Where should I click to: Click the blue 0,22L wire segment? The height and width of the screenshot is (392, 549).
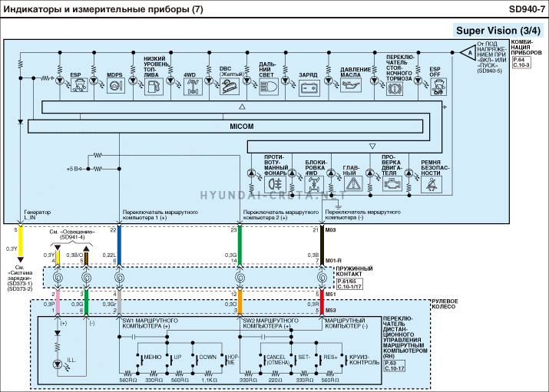point(119,245)
